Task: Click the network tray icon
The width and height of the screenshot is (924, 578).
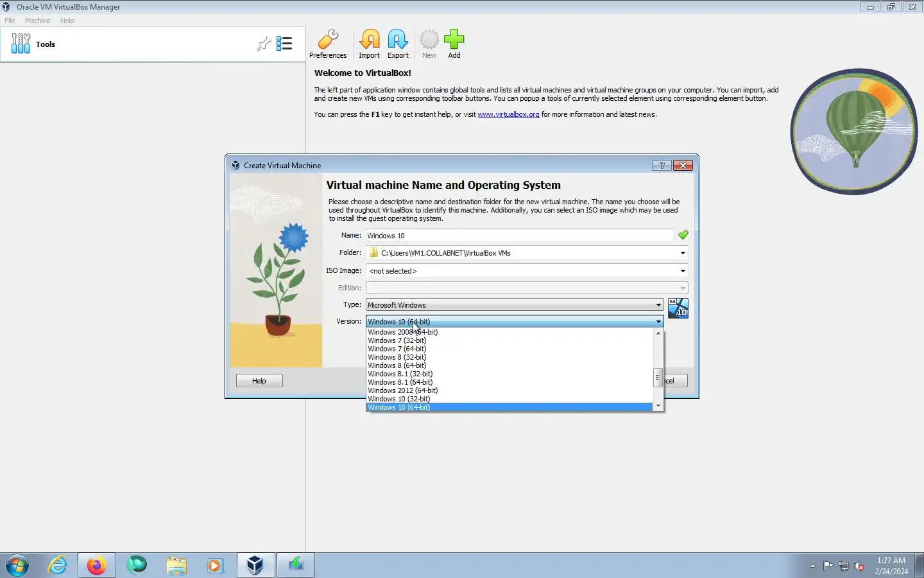Action: click(844, 566)
